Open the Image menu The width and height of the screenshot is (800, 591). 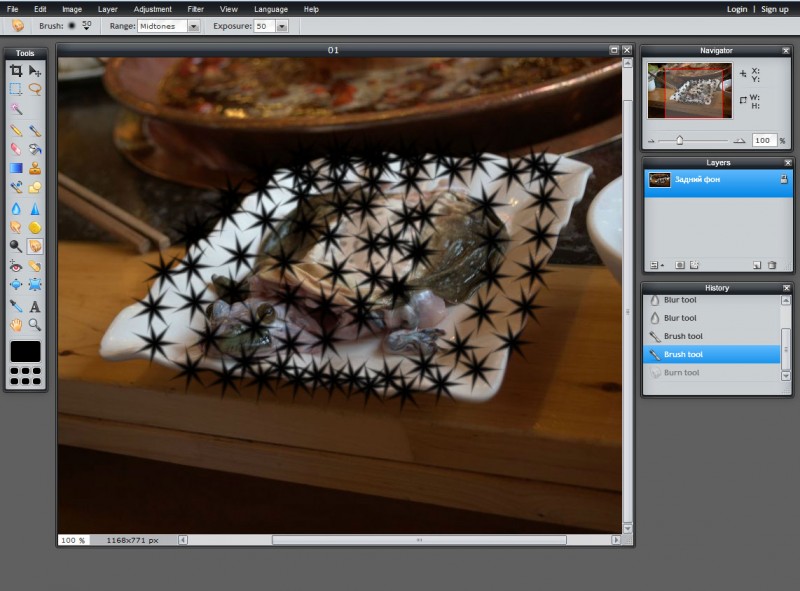pyautogui.click(x=72, y=9)
